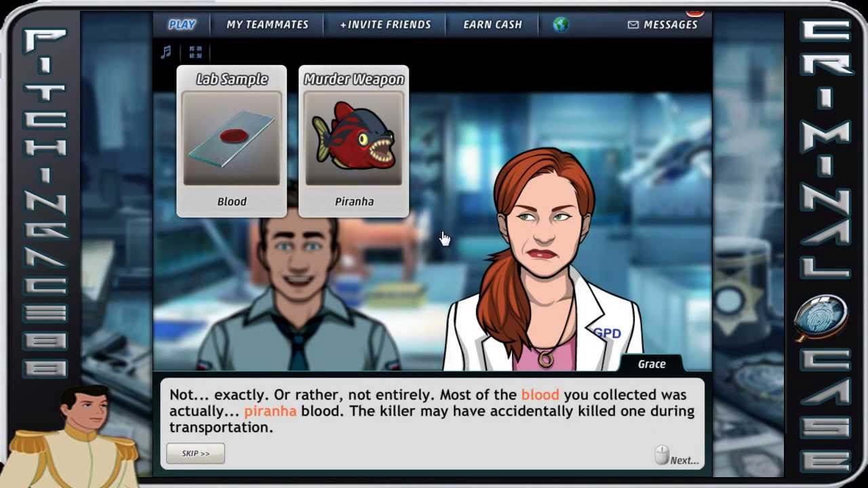The width and height of the screenshot is (868, 488).
Task: Open the Messages envelope icon
Action: [x=633, y=24]
